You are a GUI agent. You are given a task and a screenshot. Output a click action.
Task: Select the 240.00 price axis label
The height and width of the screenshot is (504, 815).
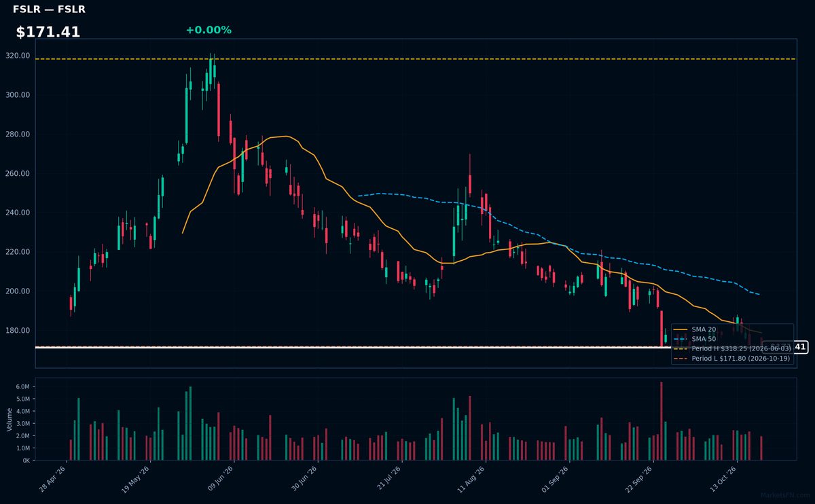point(18,213)
